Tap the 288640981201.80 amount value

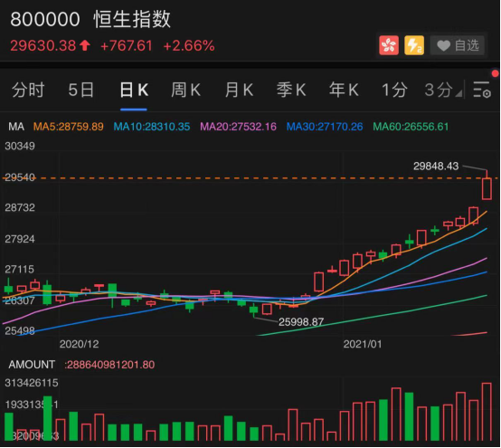click(x=109, y=365)
